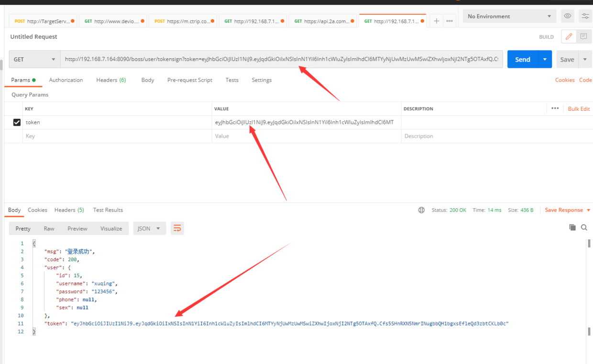
Task: Select the Pretty response view
Action: coord(23,228)
